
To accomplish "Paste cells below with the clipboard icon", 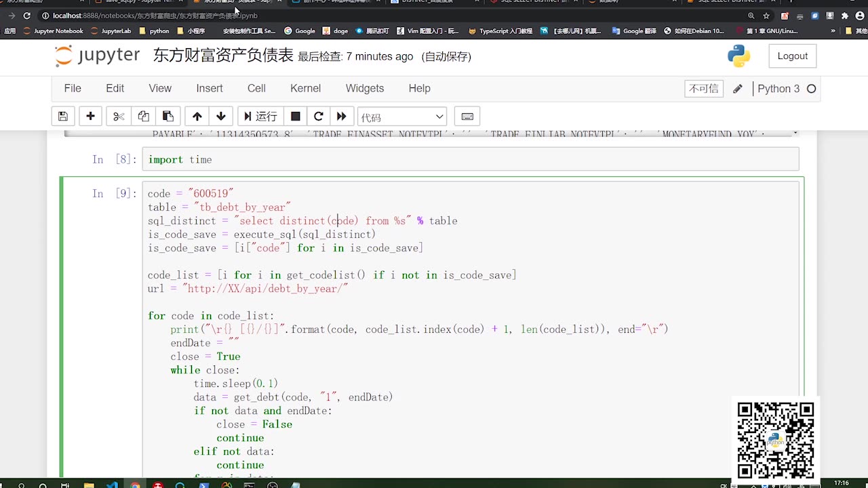I will pos(167,117).
